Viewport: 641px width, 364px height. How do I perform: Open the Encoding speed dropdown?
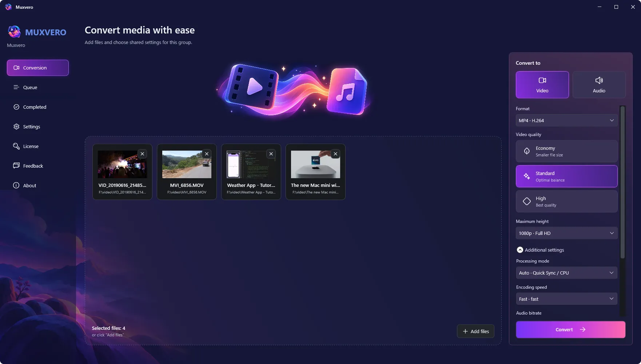(566, 299)
